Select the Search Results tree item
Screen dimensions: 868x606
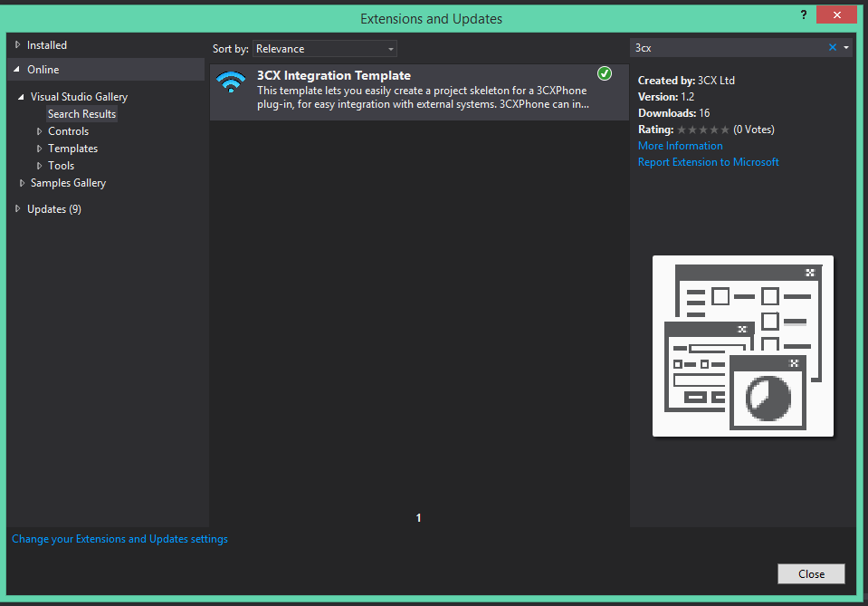[x=82, y=114]
